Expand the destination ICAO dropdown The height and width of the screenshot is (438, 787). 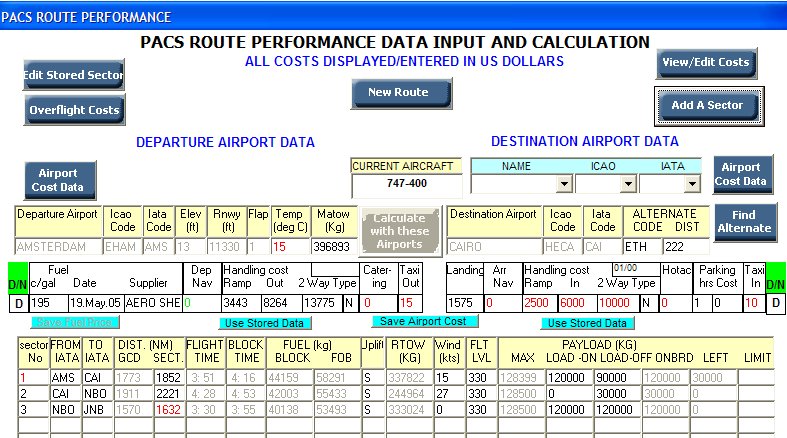click(x=628, y=184)
